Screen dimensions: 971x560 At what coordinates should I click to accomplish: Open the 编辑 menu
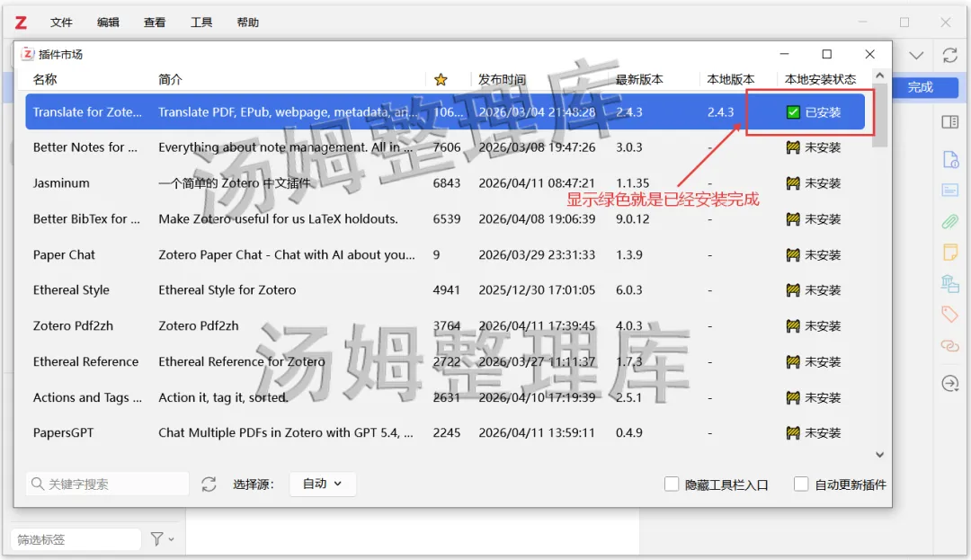tap(108, 22)
